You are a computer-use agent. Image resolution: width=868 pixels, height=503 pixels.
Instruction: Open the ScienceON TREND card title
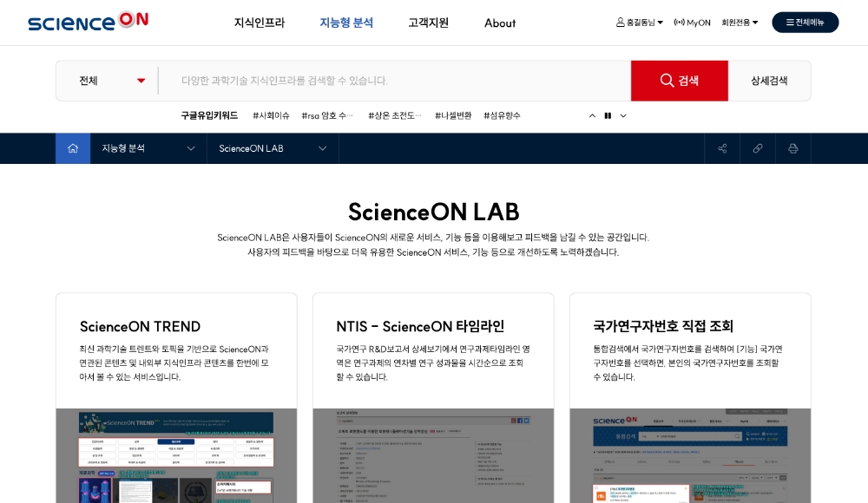(140, 326)
